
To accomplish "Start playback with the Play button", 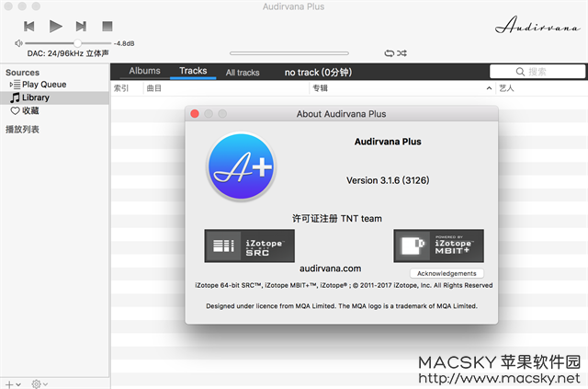I will click(x=56, y=27).
